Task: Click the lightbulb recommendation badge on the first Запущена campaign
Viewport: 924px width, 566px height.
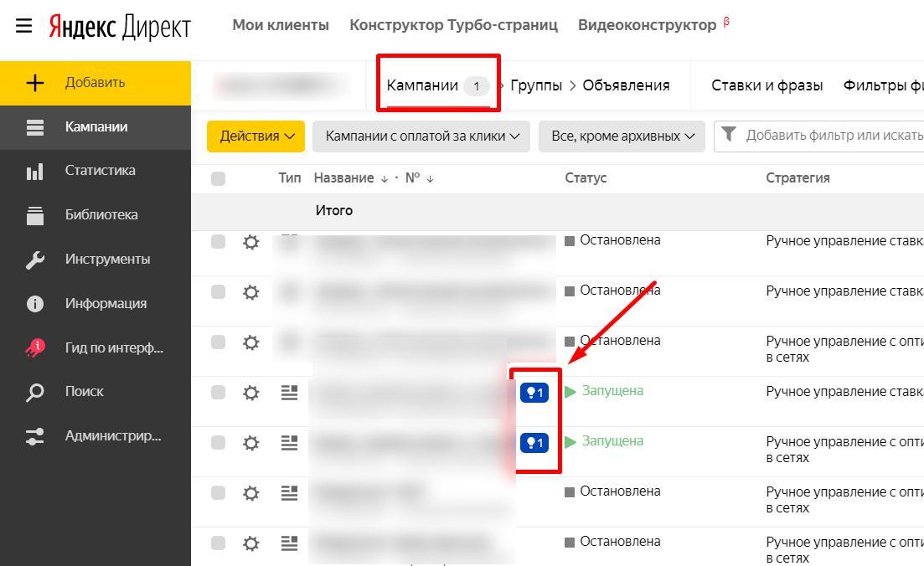Action: click(x=534, y=392)
